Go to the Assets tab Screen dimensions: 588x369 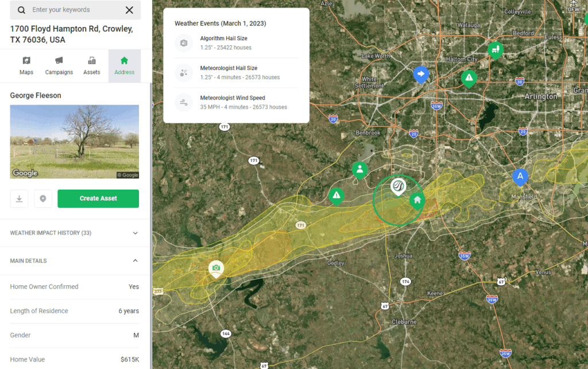point(92,66)
